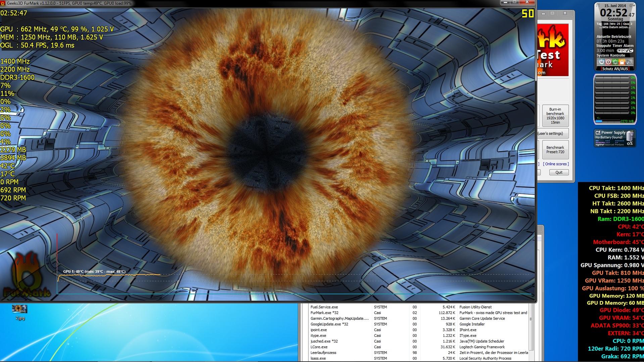644x362 pixels.
Task: Click the GPU Diode: 49°C readout
Action: coord(622,310)
